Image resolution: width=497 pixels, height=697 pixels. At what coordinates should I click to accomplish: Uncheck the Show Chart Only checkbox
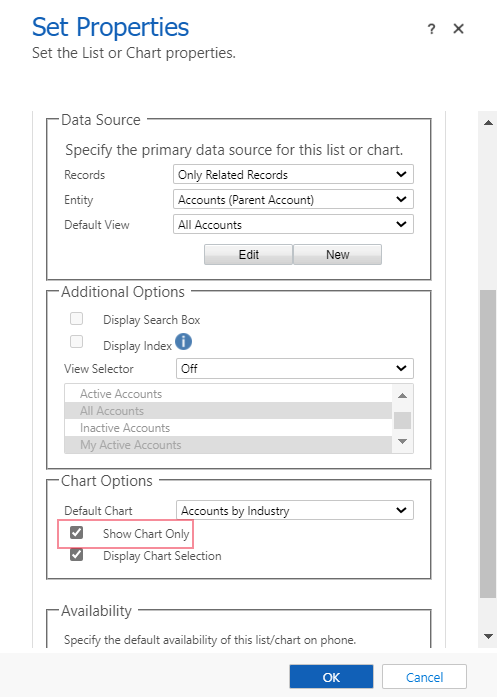76,533
